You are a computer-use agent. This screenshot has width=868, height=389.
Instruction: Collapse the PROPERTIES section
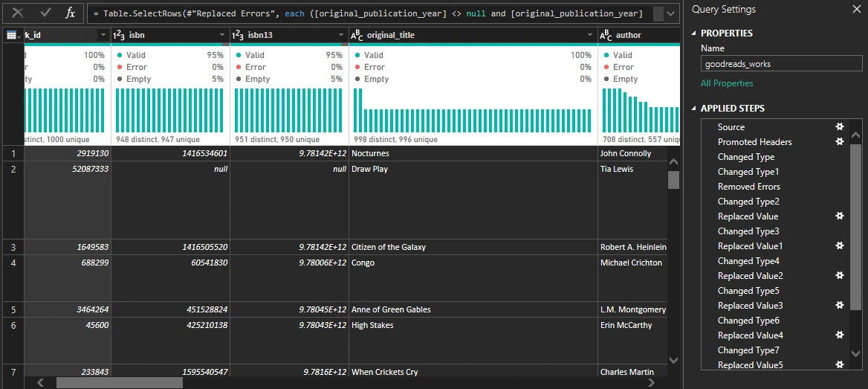click(x=694, y=33)
